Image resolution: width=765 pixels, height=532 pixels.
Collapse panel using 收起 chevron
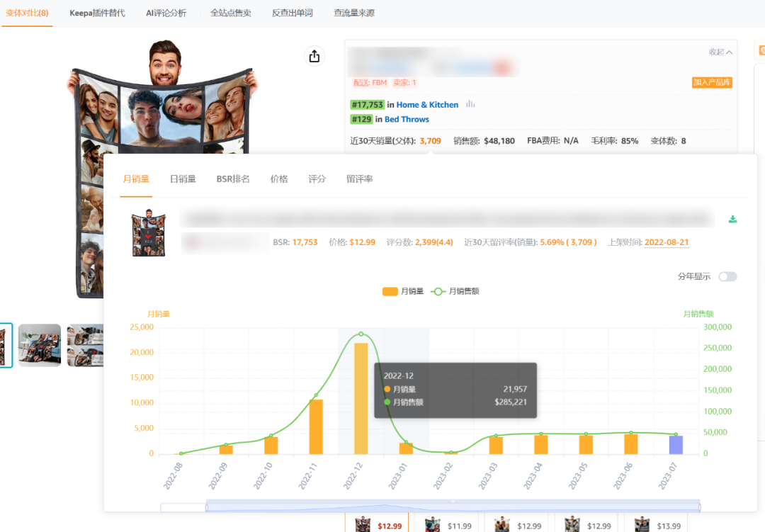click(720, 52)
